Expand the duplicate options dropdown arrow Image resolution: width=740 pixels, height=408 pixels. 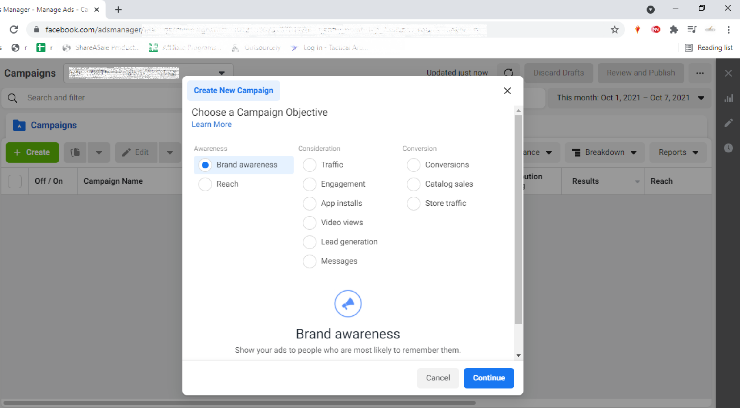coord(99,152)
